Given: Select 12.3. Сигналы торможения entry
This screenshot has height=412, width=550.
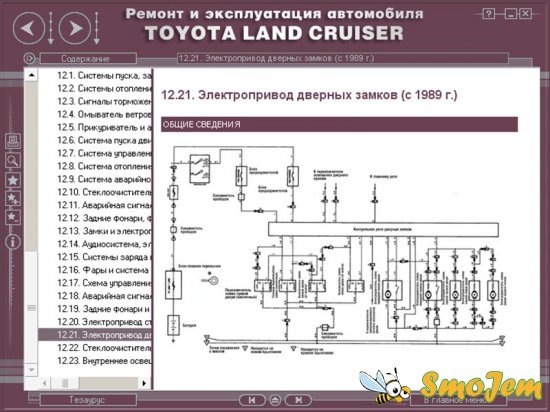Looking at the screenshot, I should [104, 101].
